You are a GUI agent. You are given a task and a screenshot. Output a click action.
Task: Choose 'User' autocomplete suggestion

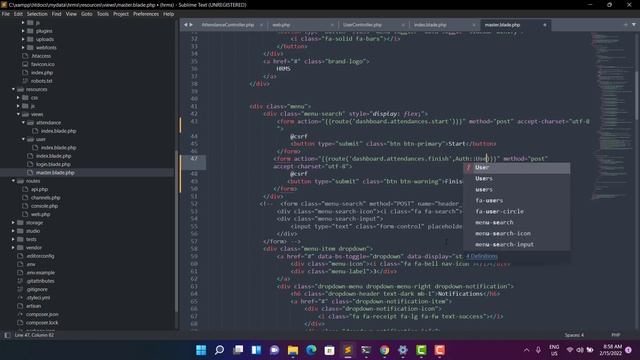pyautogui.click(x=516, y=168)
